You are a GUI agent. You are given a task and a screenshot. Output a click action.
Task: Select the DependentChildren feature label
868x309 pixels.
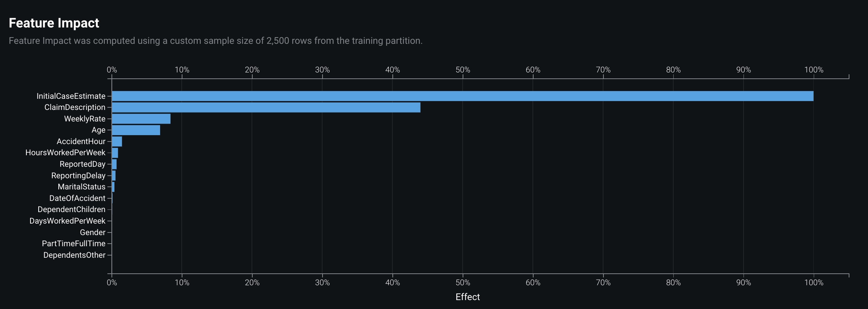pos(71,209)
